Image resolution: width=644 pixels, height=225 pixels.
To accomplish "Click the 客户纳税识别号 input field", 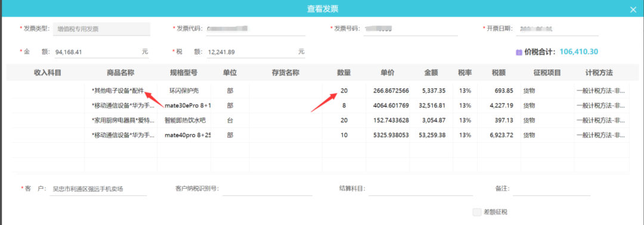I will pyautogui.click(x=267, y=189).
